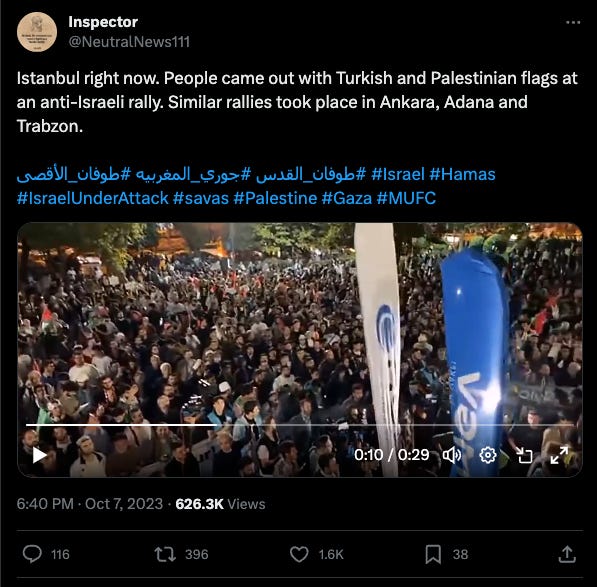Toggle picture-in-picture mode for video
Screen dimensions: 597x587
(x=524, y=455)
